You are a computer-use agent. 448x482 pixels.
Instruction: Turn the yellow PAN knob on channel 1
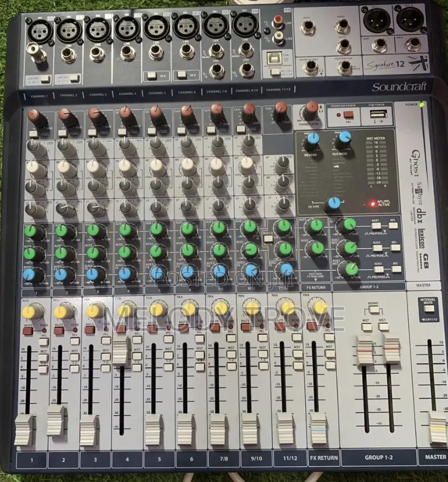30,312
